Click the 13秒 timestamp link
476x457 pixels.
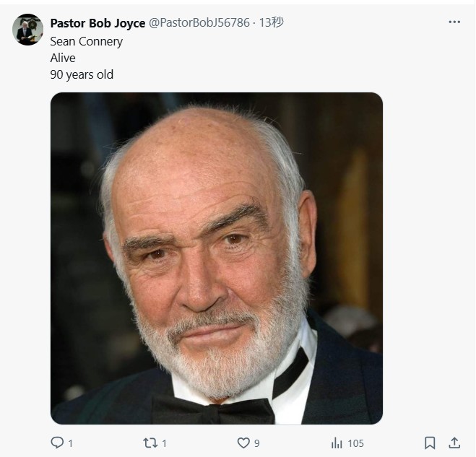click(x=271, y=23)
